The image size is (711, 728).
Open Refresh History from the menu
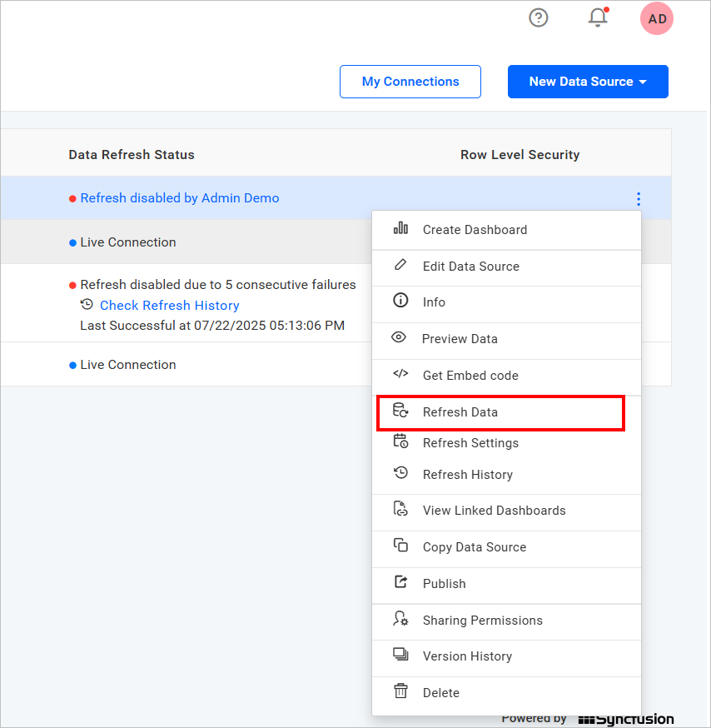[x=467, y=475]
